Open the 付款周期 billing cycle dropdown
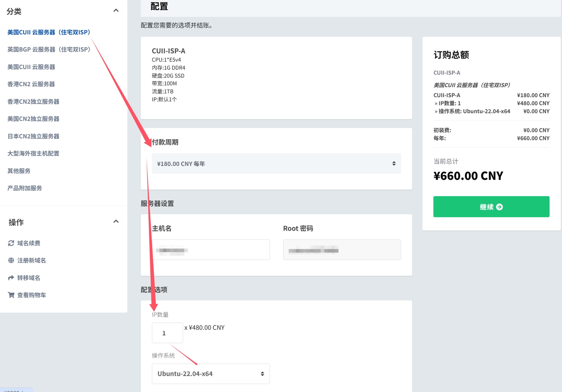This screenshot has width=562, height=392. (x=276, y=164)
